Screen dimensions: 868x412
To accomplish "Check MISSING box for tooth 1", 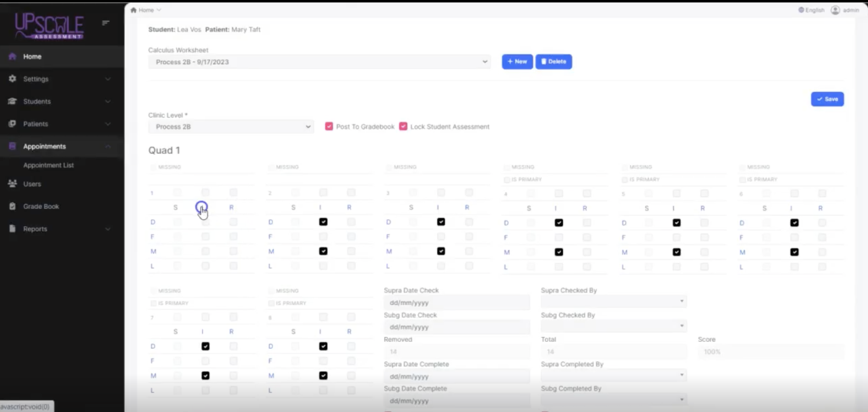I will 153,167.
